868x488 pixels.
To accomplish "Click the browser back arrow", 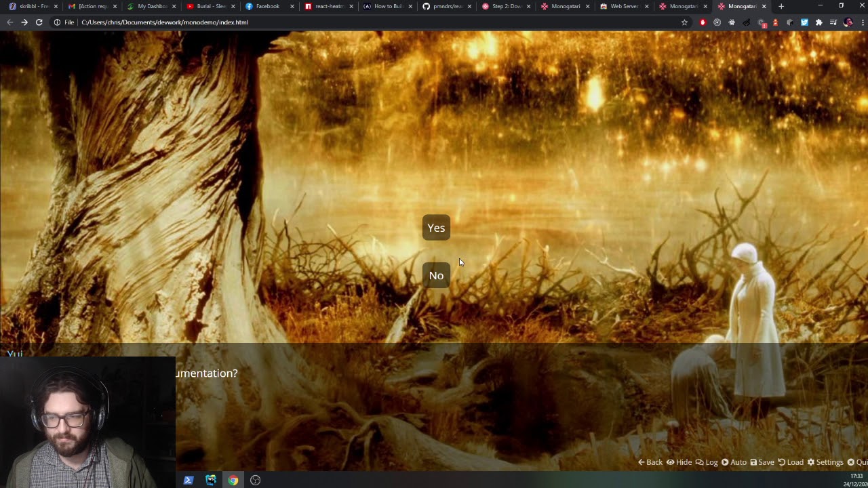I will pos(9,22).
